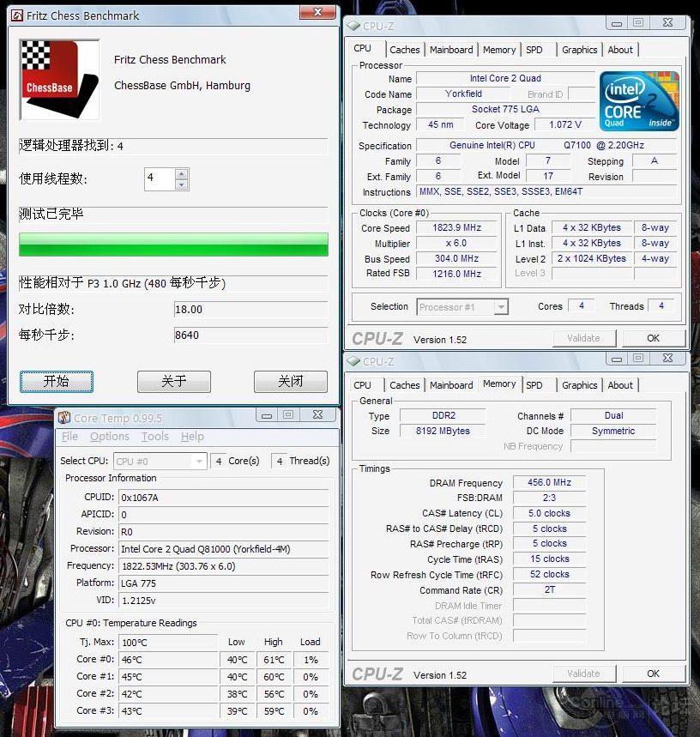700x737 pixels.
Task: Click the 关于 about button
Action: (174, 381)
